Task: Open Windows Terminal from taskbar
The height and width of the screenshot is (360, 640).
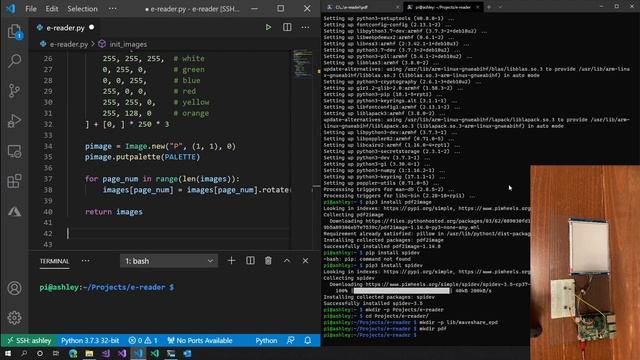Action: pyautogui.click(x=171, y=353)
